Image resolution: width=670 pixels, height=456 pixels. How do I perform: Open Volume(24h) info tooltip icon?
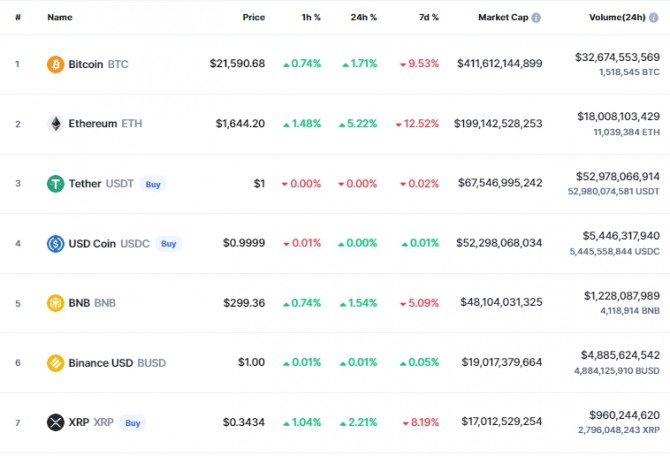[653, 18]
